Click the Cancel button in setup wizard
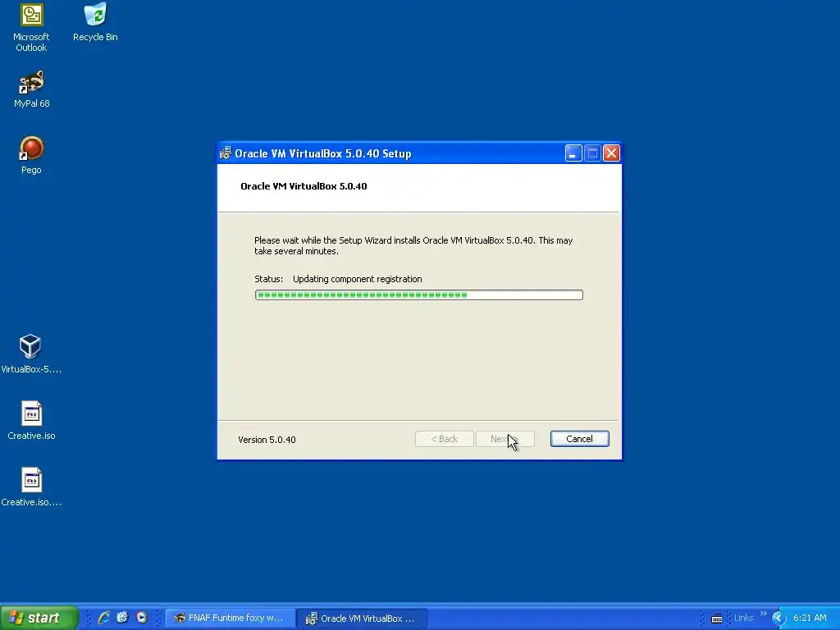840x630 pixels. point(580,439)
